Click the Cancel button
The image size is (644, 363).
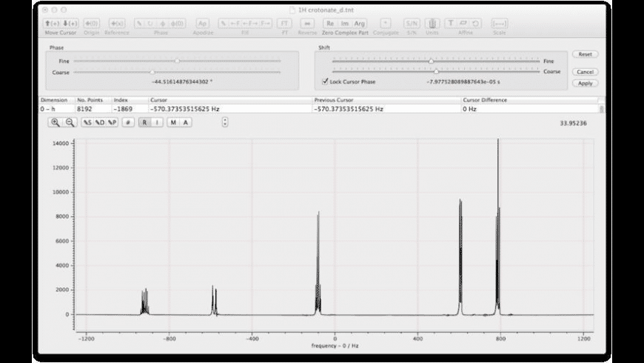point(586,72)
